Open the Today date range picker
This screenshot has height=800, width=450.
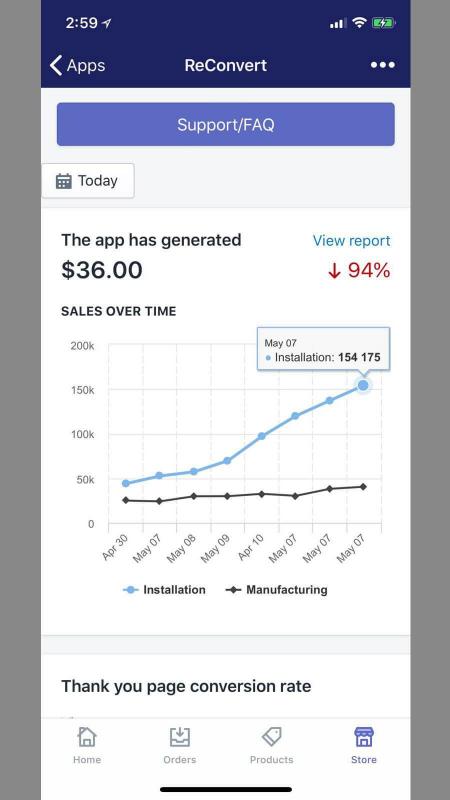(88, 181)
